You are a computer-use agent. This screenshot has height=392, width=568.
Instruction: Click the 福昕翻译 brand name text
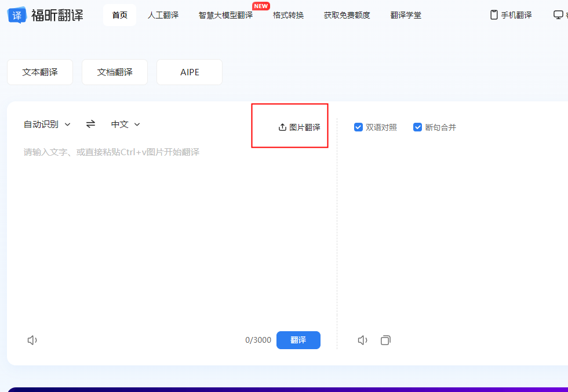click(57, 15)
